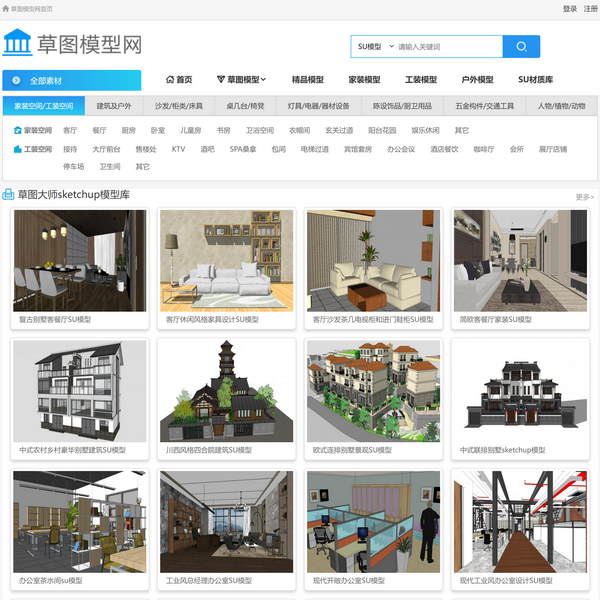
Task: Click the 咖啡厅 subcategory link
Action: 484,149
